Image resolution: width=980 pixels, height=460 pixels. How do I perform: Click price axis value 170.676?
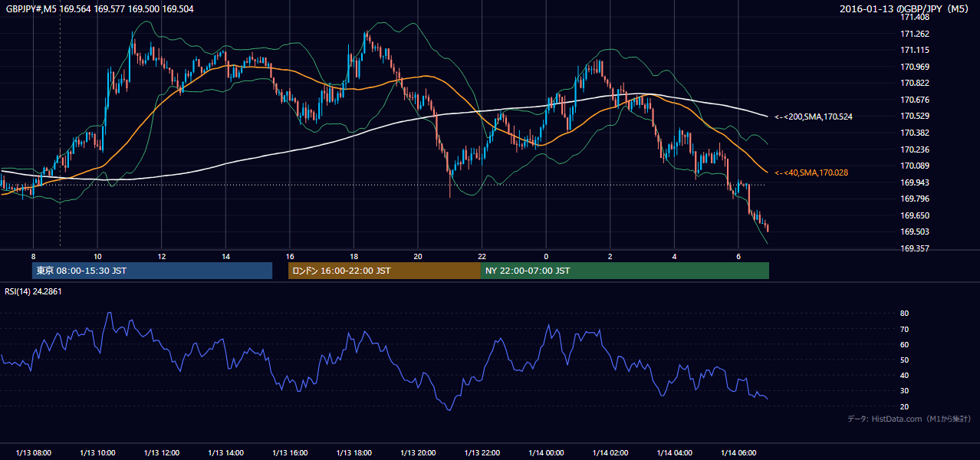click(915, 100)
